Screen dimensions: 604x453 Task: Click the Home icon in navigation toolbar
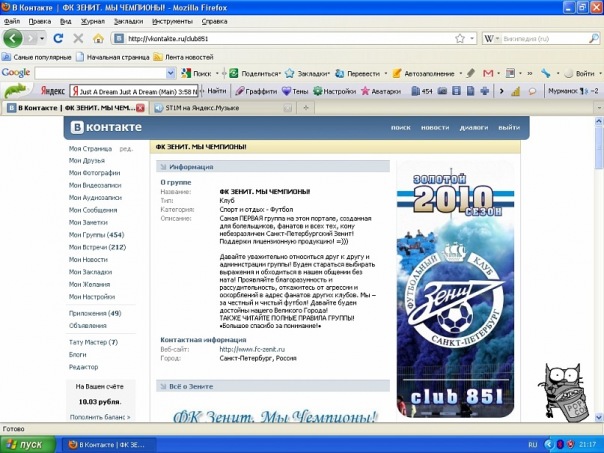coord(98,38)
